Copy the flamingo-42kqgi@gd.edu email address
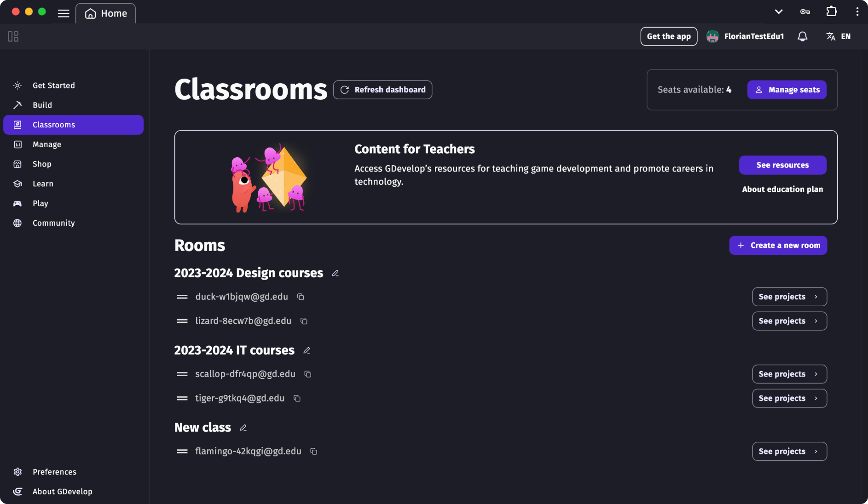The image size is (868, 504). tap(314, 452)
